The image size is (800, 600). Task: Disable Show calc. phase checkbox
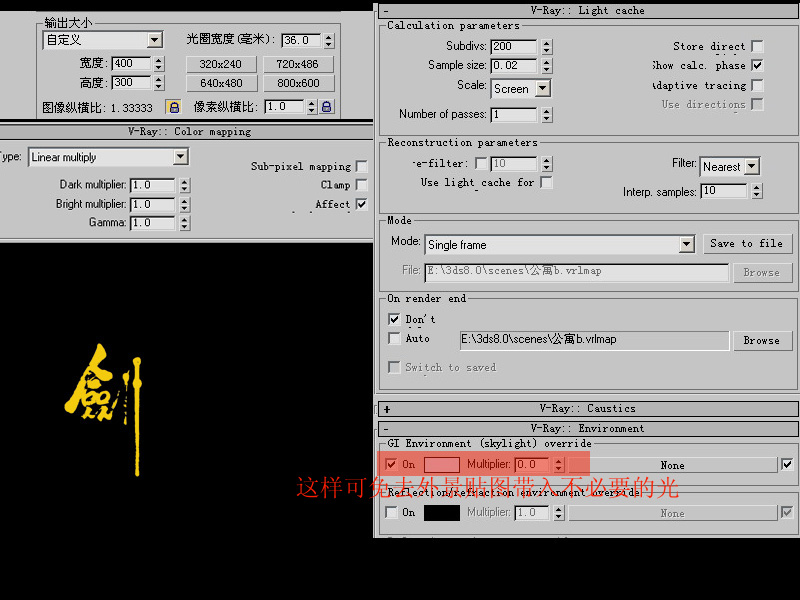(757, 65)
